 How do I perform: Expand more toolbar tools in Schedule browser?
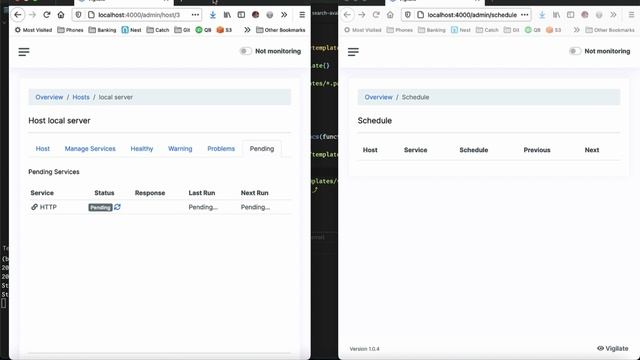pos(613,15)
